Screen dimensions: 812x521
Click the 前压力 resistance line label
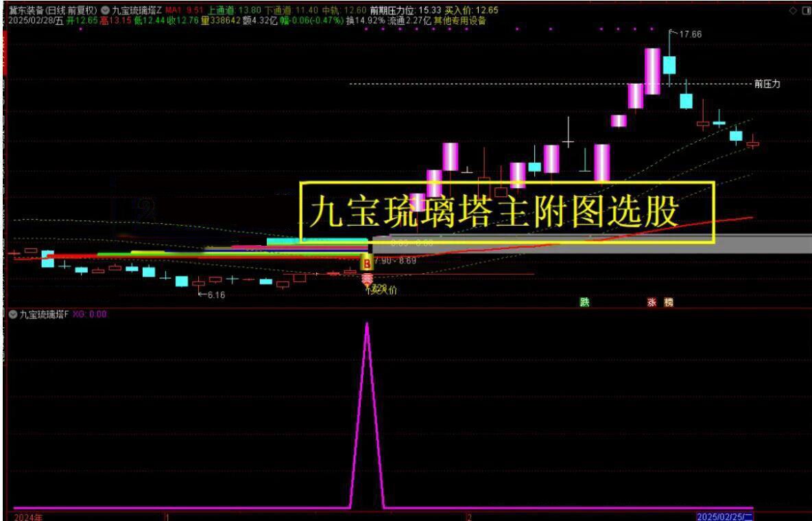click(x=767, y=84)
